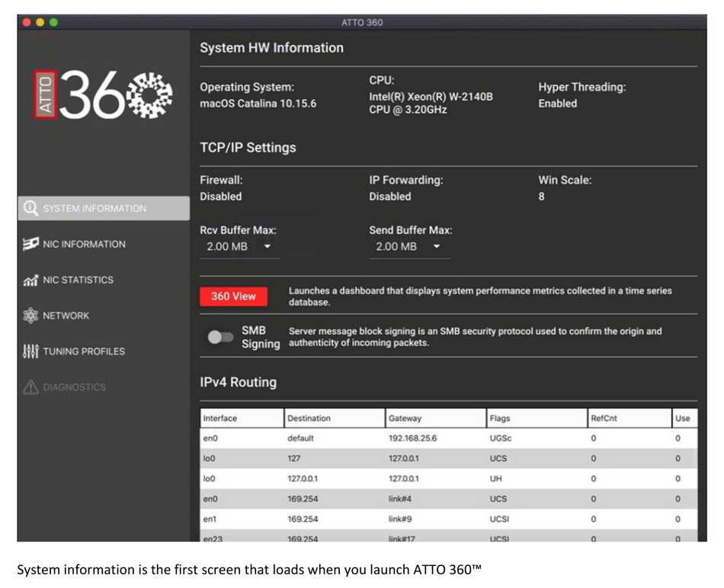
Task: Open the Network section
Action: pyautogui.click(x=104, y=315)
